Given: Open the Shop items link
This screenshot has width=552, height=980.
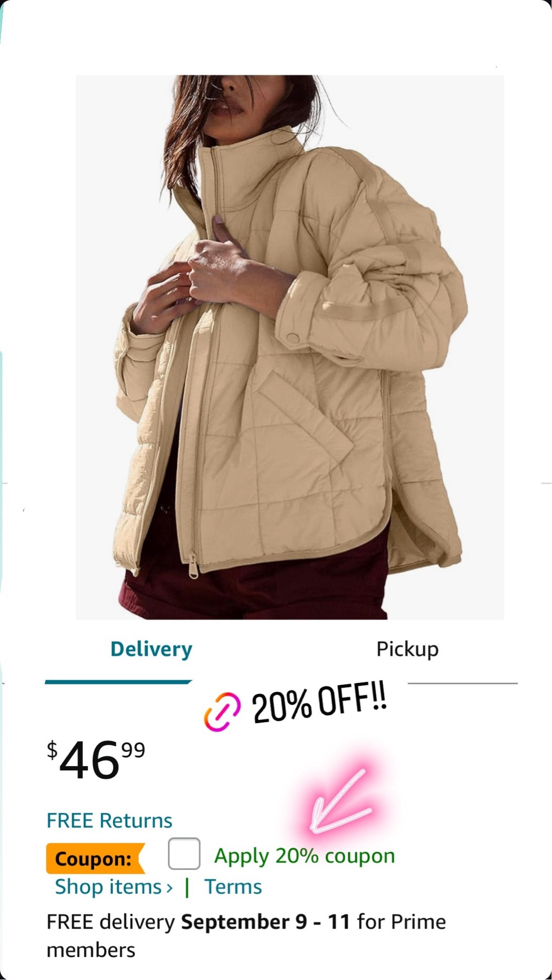Looking at the screenshot, I should [109, 887].
